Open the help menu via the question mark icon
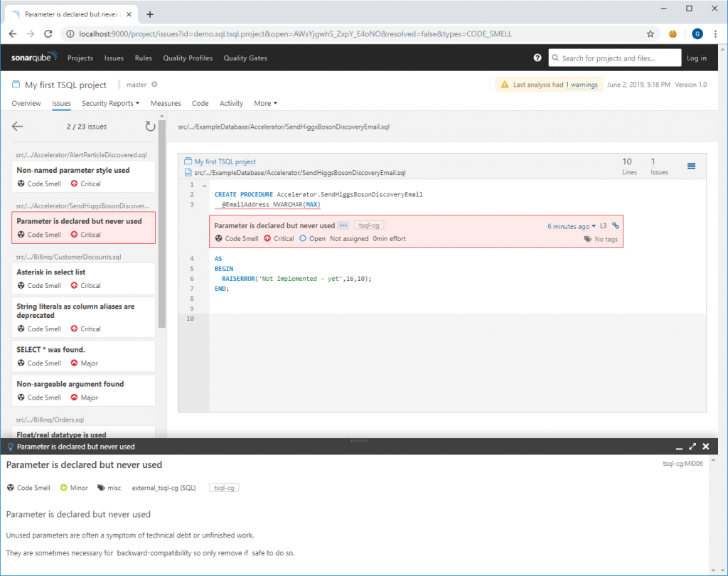728x576 pixels. 537,58
